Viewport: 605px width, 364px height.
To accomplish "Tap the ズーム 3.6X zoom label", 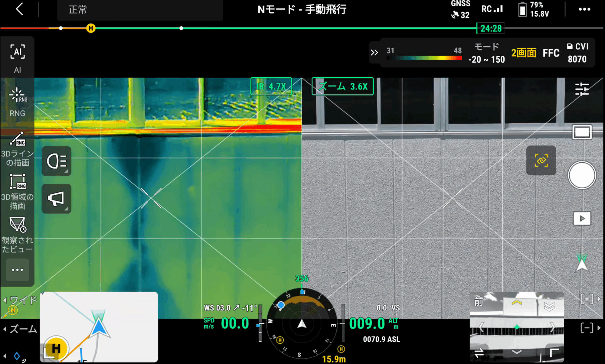I will tap(343, 86).
